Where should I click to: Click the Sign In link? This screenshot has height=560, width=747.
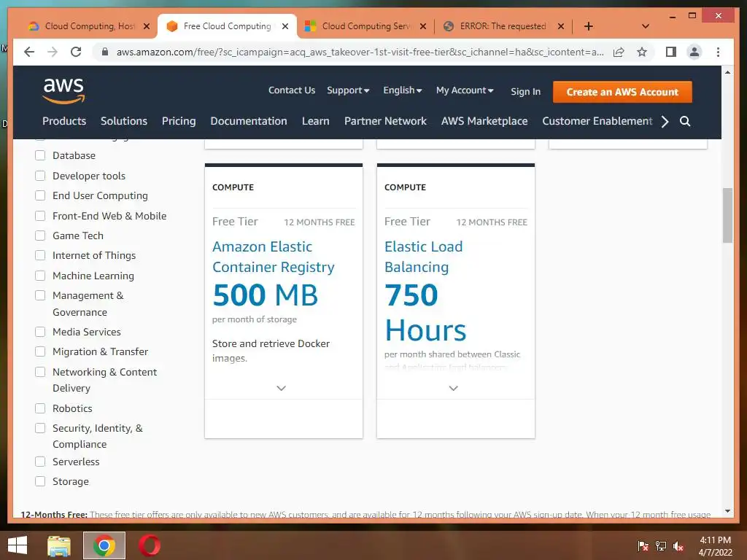(x=525, y=91)
